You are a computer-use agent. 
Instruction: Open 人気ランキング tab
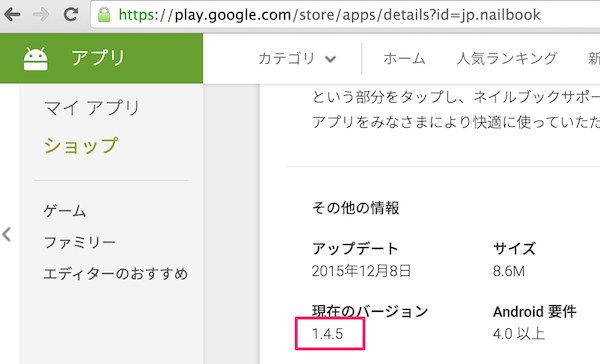coord(507,59)
